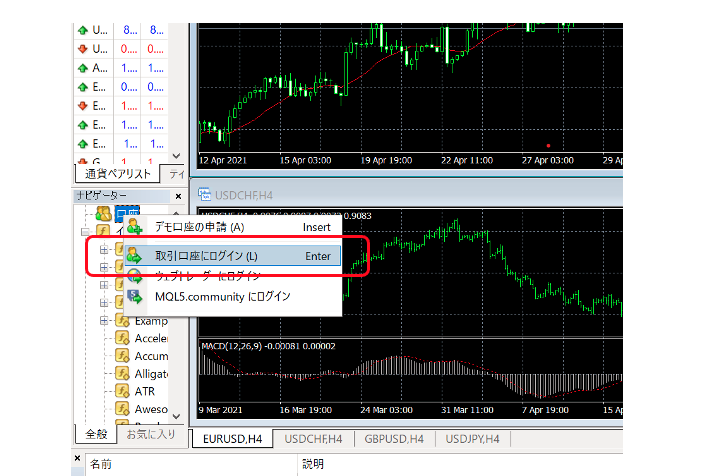
Task: Switch to the ティ… tick chart tab
Action: 176,174
